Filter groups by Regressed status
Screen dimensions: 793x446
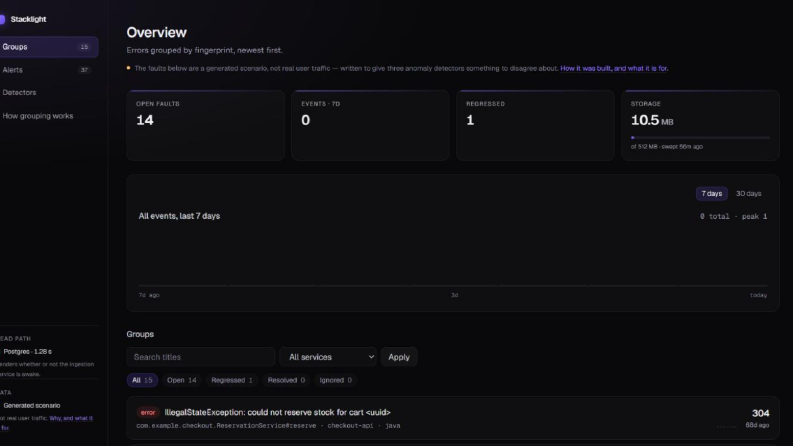pyautogui.click(x=232, y=380)
